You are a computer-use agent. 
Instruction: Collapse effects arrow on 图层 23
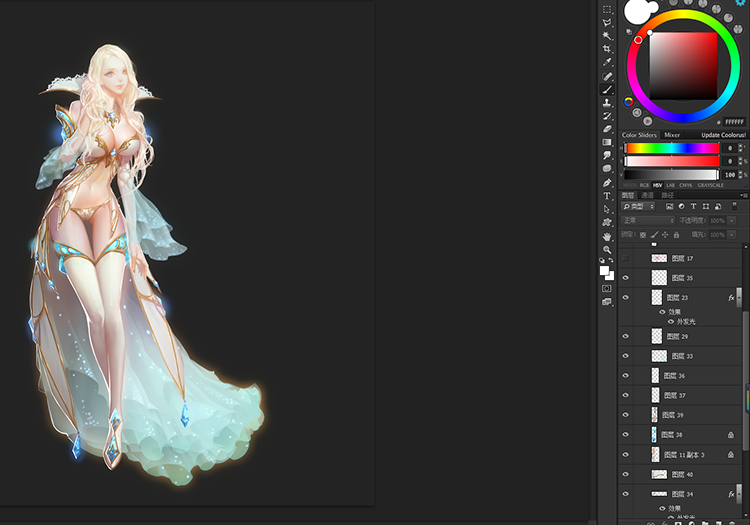(x=739, y=297)
